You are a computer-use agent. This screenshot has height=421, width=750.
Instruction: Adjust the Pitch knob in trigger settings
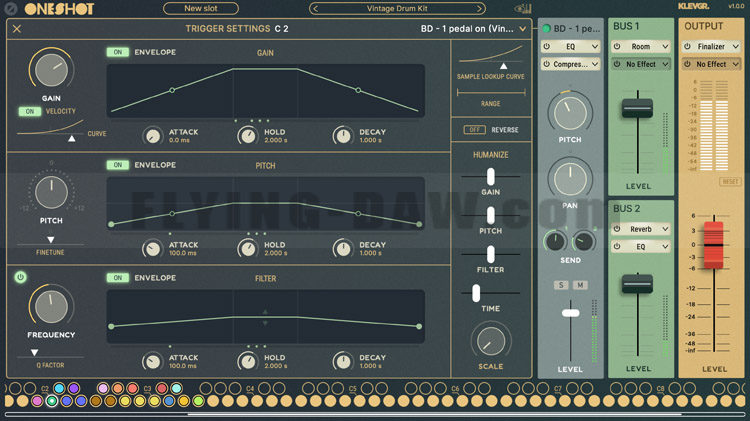point(51,192)
